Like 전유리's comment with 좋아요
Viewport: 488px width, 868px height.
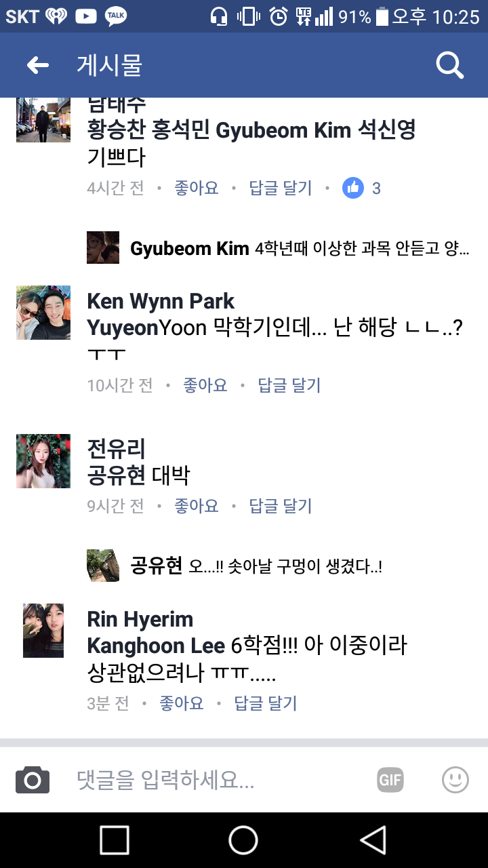[197, 506]
